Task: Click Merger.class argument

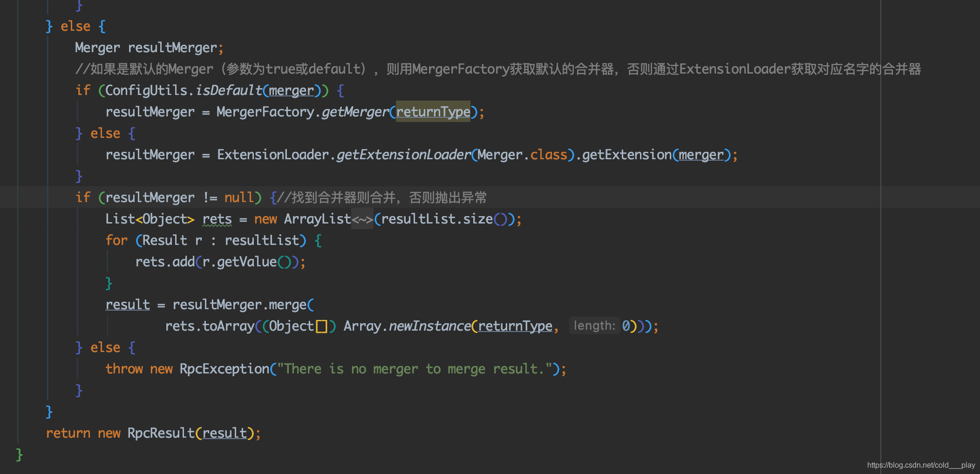Action: coord(523,155)
